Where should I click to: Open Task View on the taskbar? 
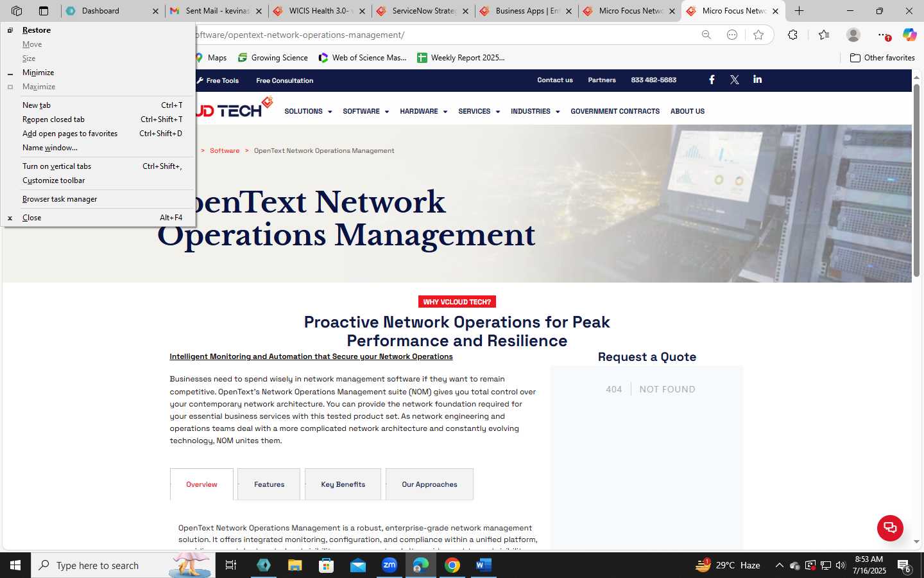click(x=231, y=565)
